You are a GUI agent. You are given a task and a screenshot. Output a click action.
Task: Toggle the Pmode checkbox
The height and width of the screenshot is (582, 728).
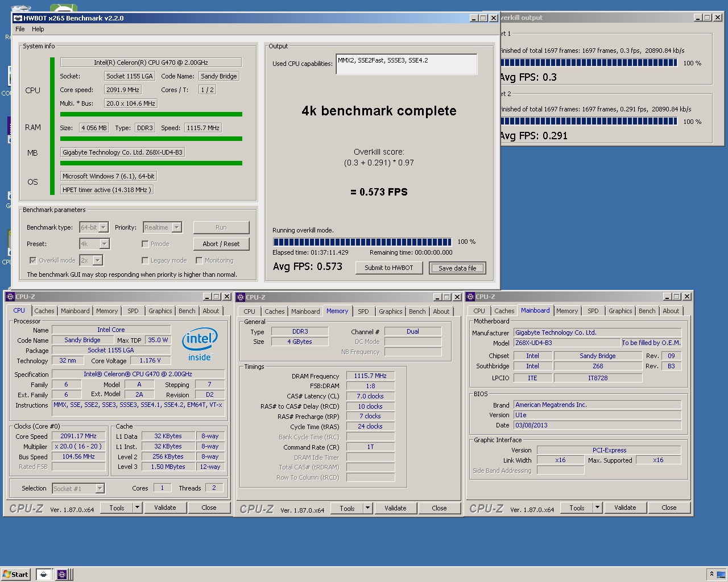[x=145, y=244]
